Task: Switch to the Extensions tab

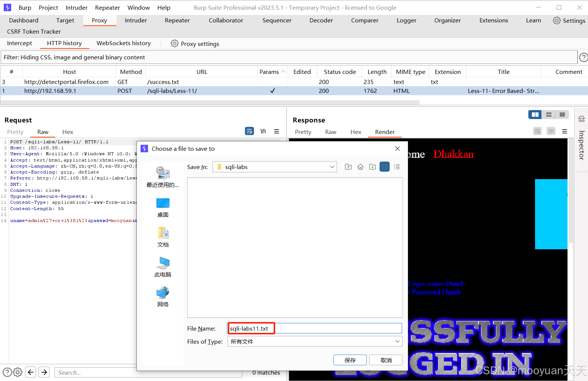Action: coord(494,21)
